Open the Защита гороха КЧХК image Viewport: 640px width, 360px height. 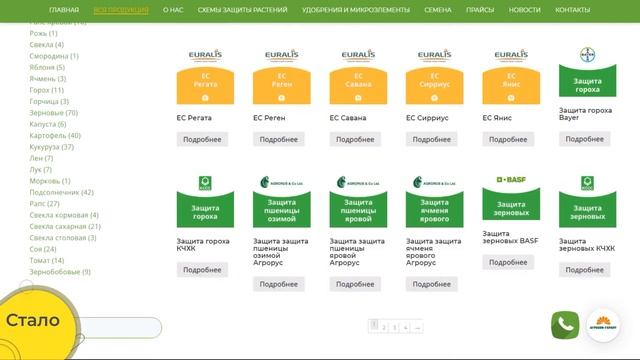[205, 201]
